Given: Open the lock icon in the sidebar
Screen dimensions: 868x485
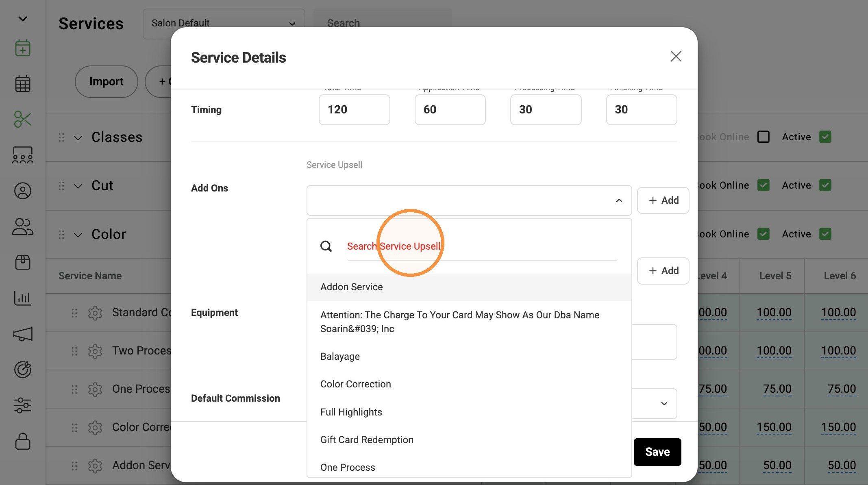Looking at the screenshot, I should coord(23,441).
